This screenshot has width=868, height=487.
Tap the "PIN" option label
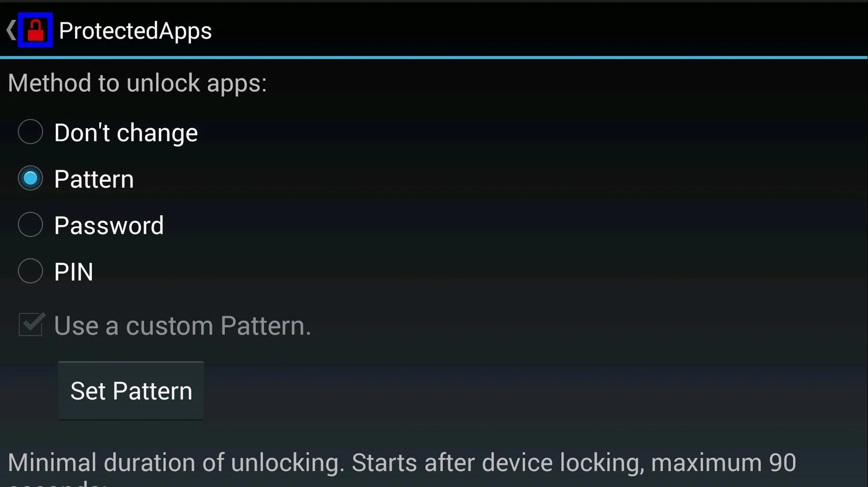pos(74,272)
